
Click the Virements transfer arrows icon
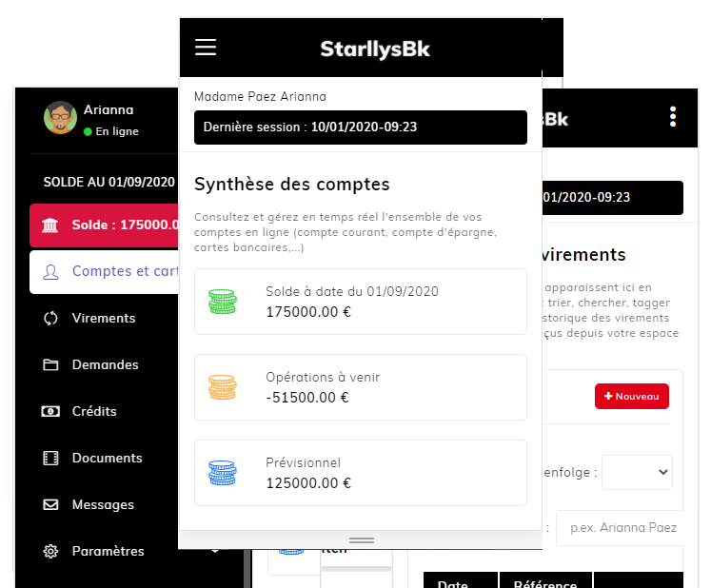(51, 319)
